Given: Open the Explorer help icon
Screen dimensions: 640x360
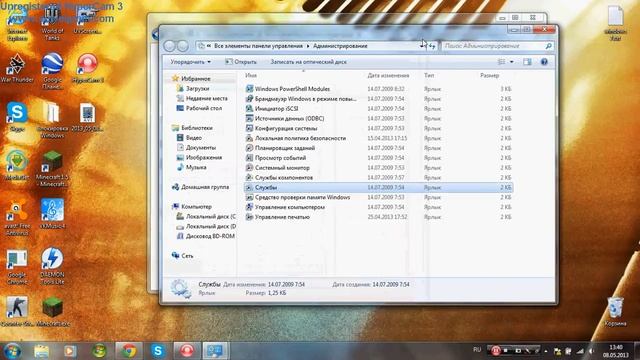Looking at the screenshot, I should (544, 62).
